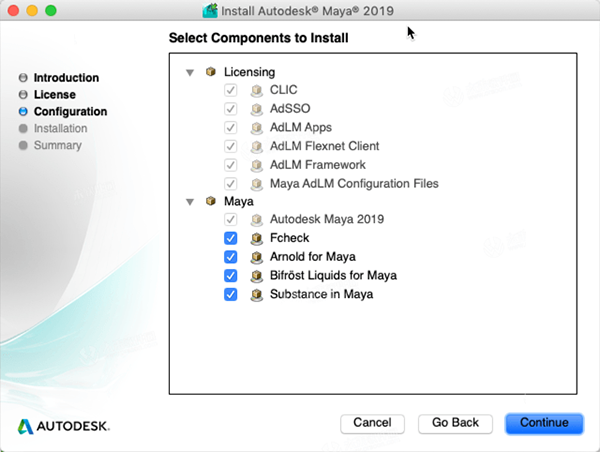Click the AdLM Apps package icon
This screenshot has width=600, height=452.
pyautogui.click(x=257, y=128)
